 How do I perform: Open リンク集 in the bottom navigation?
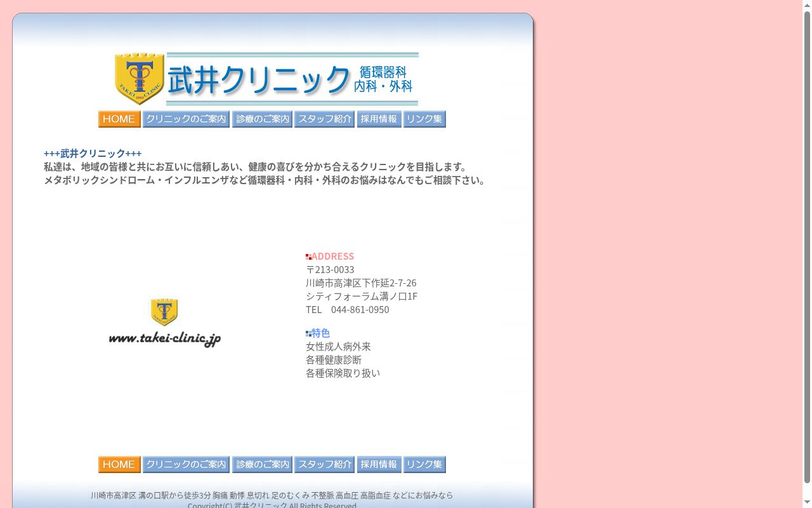click(424, 465)
